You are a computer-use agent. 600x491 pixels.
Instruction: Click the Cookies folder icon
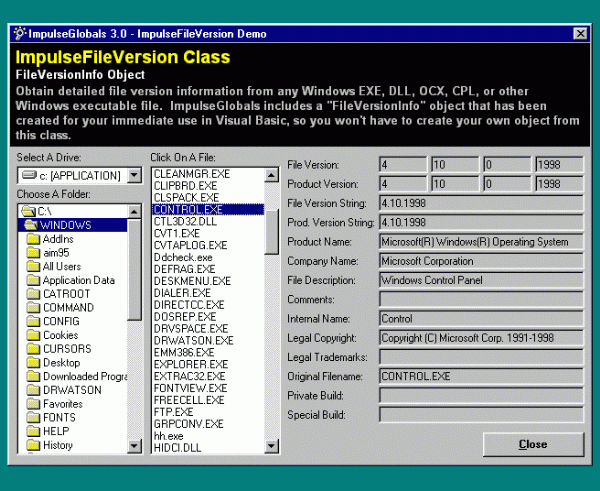coord(34,335)
